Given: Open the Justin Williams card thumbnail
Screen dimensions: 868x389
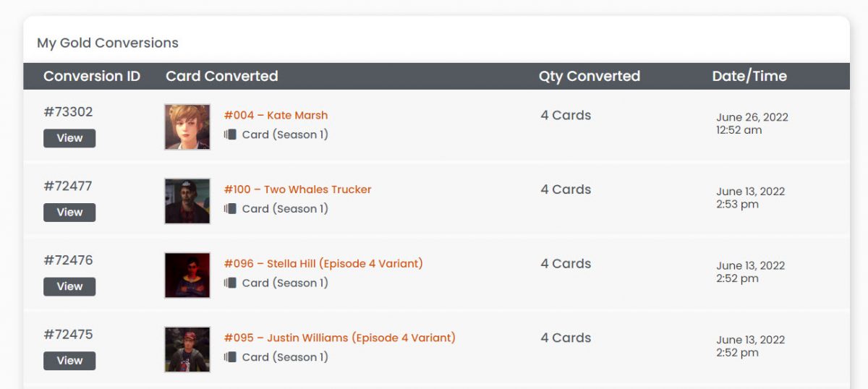Looking at the screenshot, I should 187,349.
